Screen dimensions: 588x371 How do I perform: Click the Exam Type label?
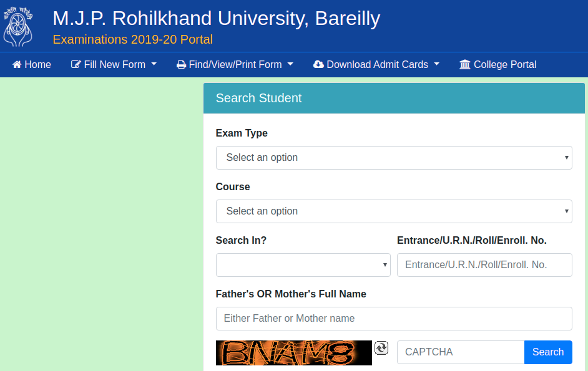click(242, 133)
